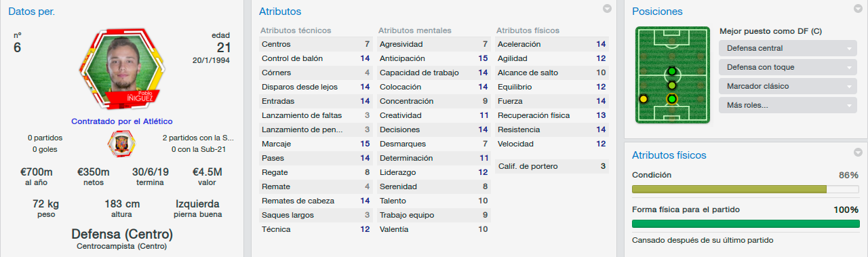Screen dimensions: 868x257
Task: Select the highlighted centre-back position dot on pitch
Action: 671,100
